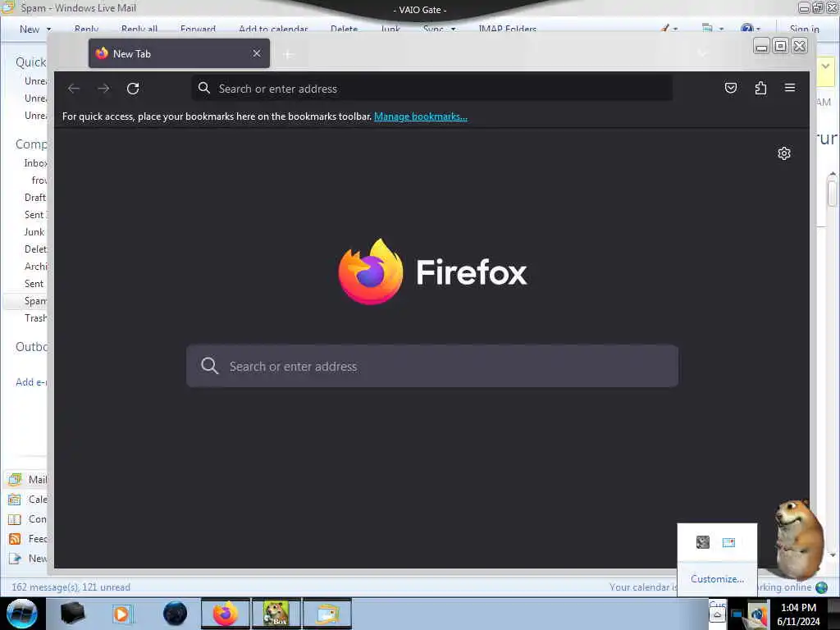Click the gray tray popup icon

pos(702,542)
